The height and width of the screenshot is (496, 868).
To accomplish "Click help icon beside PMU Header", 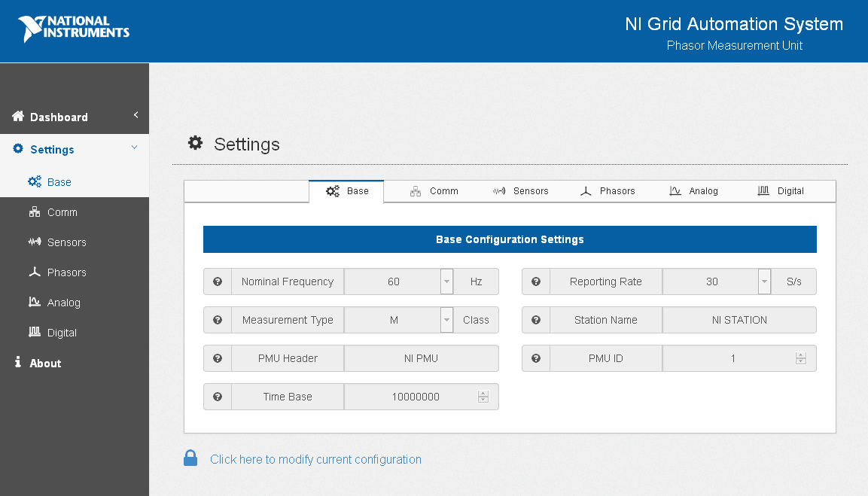I will coord(218,358).
